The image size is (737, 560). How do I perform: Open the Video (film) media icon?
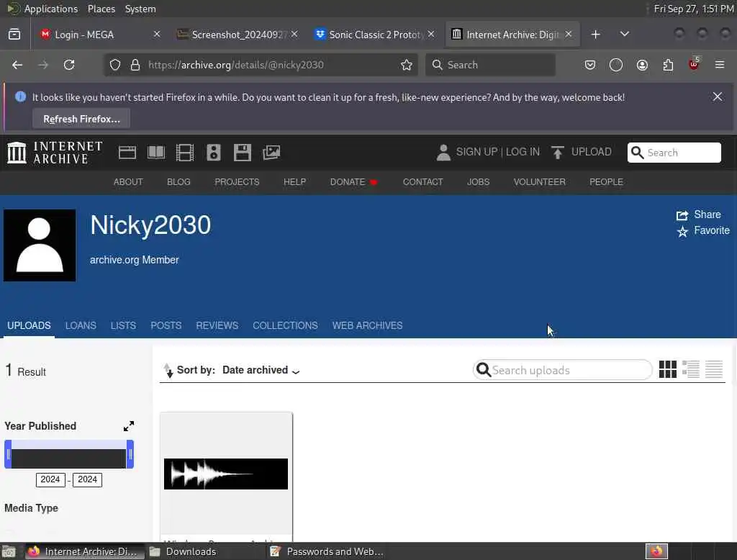[x=185, y=153]
